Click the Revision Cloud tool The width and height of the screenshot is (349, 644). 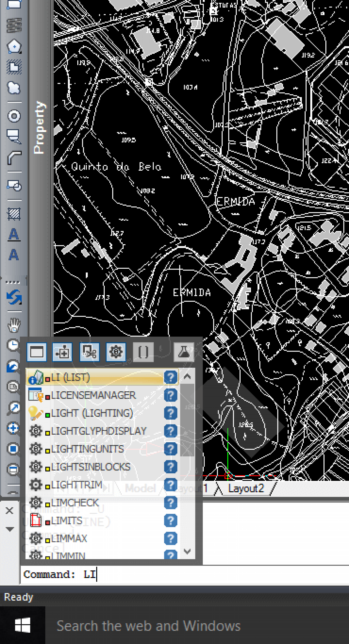click(x=14, y=88)
